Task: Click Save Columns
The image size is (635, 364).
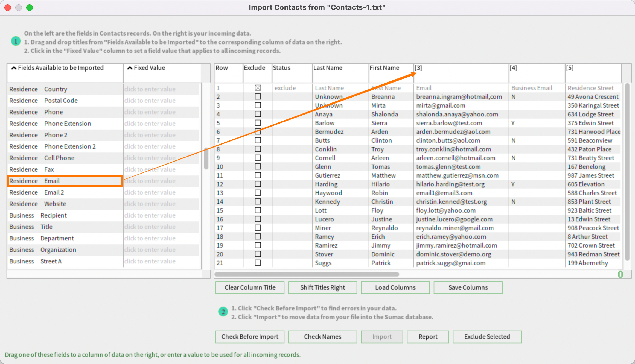Action: pyautogui.click(x=468, y=287)
